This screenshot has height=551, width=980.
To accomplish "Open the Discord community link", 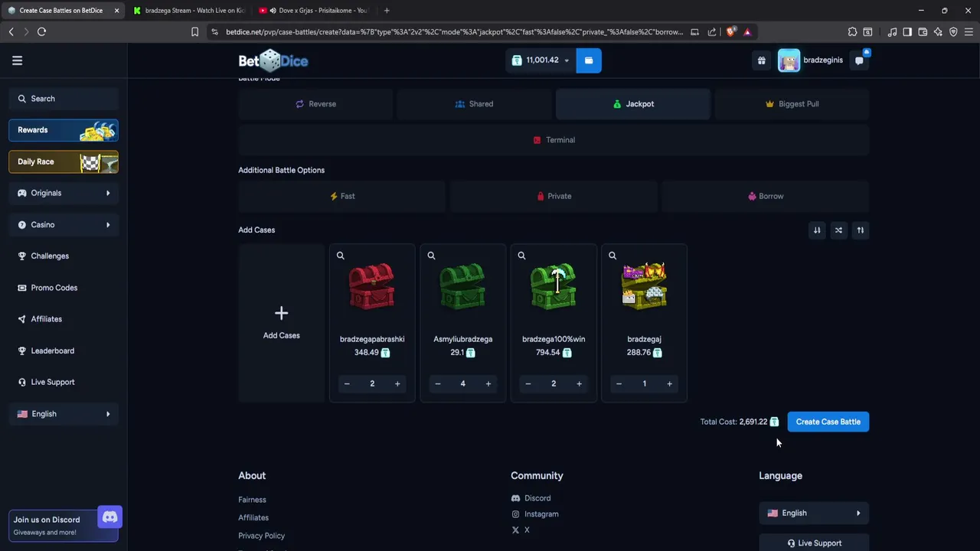I will (x=531, y=498).
